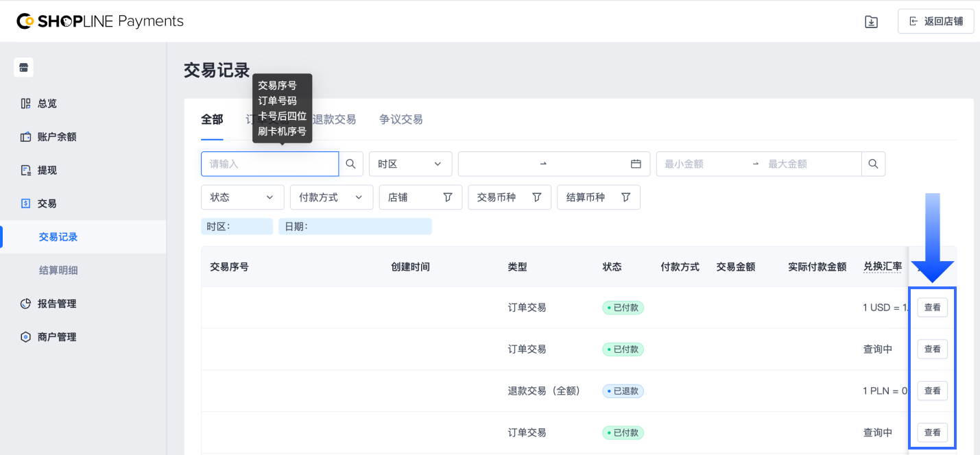Open the 店铺 filter funnel
980x455 pixels.
[448, 197]
